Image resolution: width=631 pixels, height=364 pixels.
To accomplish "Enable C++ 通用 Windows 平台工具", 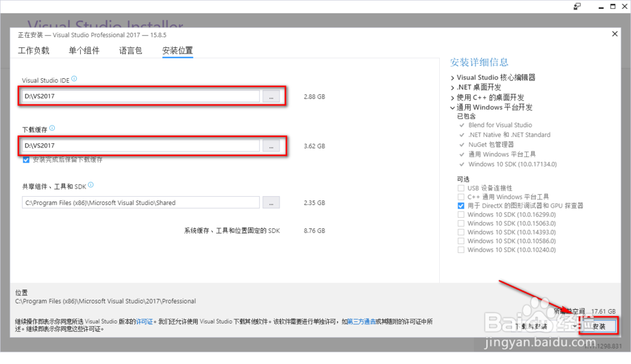I will tap(461, 197).
